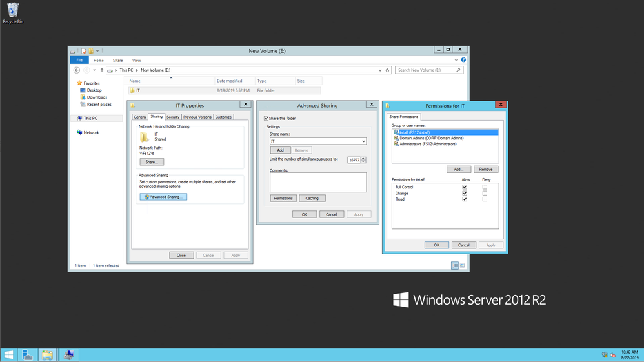The image size is (644, 362).
Task: Open the Customize Quick Access Toolbar arrow
Action: coord(97,52)
